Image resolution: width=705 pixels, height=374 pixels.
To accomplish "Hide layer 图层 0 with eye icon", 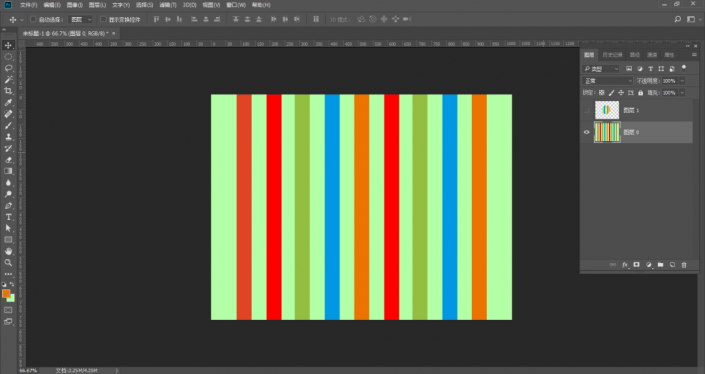I will point(586,132).
